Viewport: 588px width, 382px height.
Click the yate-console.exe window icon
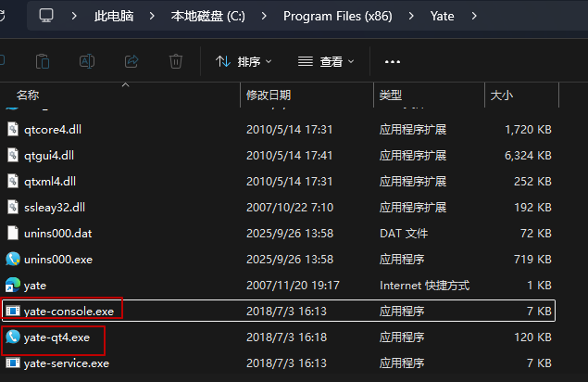[x=13, y=311]
